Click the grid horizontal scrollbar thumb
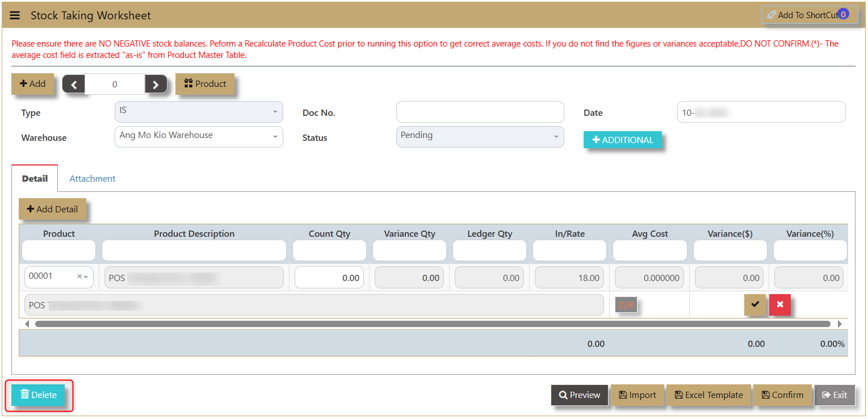The image size is (868, 419). click(433, 324)
